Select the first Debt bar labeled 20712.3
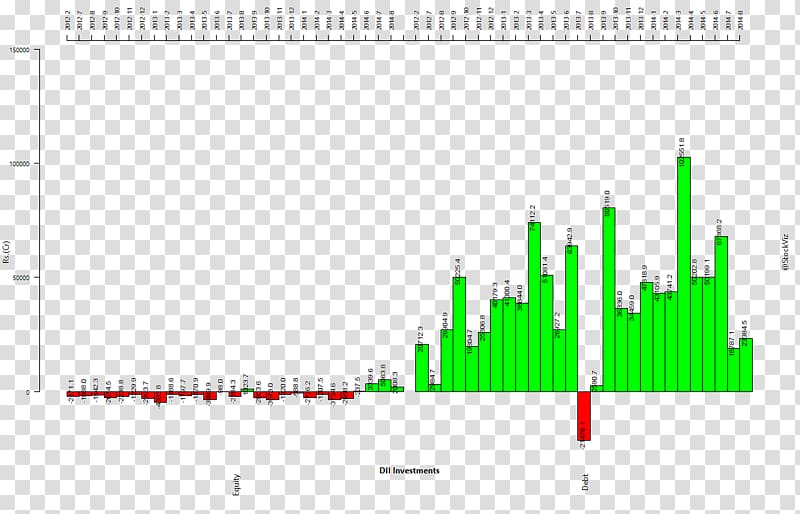 coord(422,368)
